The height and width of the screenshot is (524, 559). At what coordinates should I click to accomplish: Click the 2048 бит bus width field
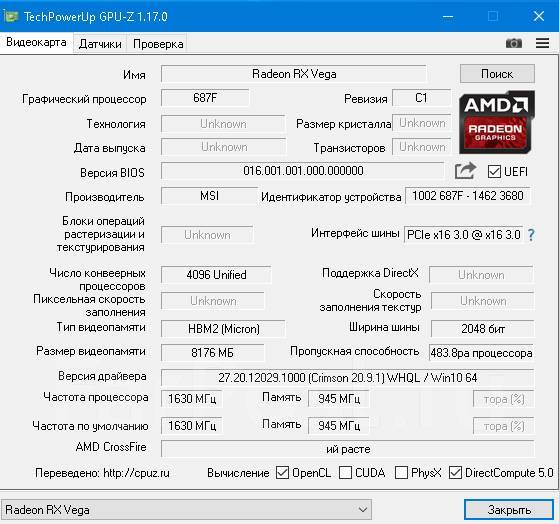pos(482,329)
